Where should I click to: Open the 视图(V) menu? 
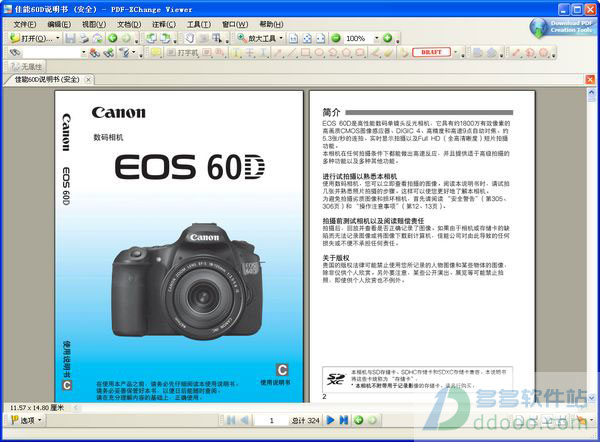tap(94, 24)
